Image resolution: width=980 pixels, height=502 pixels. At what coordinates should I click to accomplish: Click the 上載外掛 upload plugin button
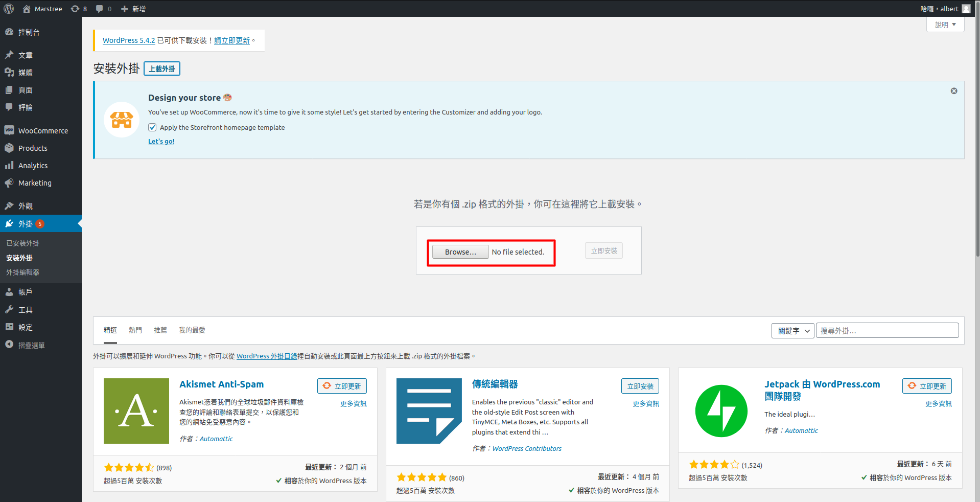[x=162, y=69]
